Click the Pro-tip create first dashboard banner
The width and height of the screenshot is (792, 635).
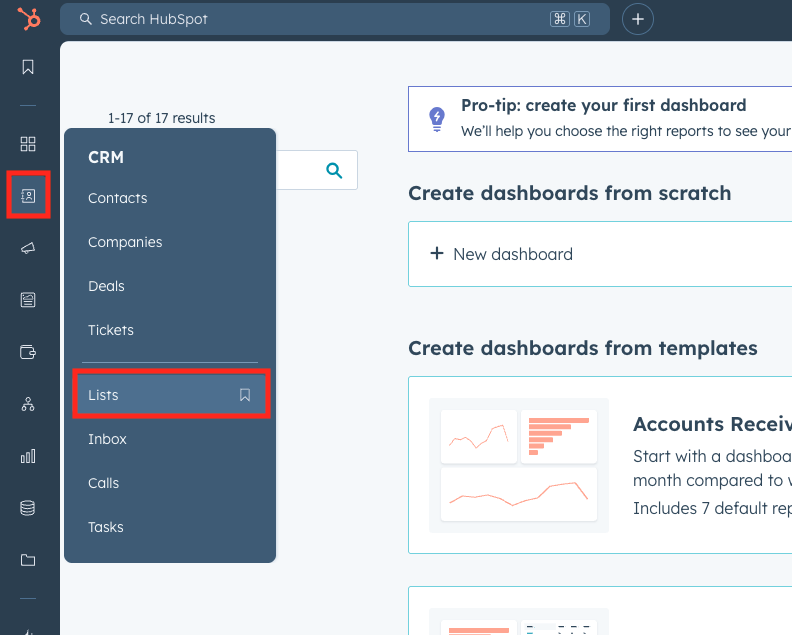click(x=600, y=119)
